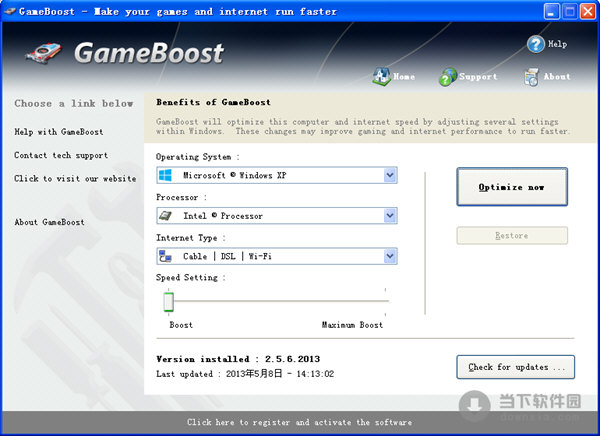Click the Speed Setting slider handle
This screenshot has width=600, height=436.
(x=169, y=302)
